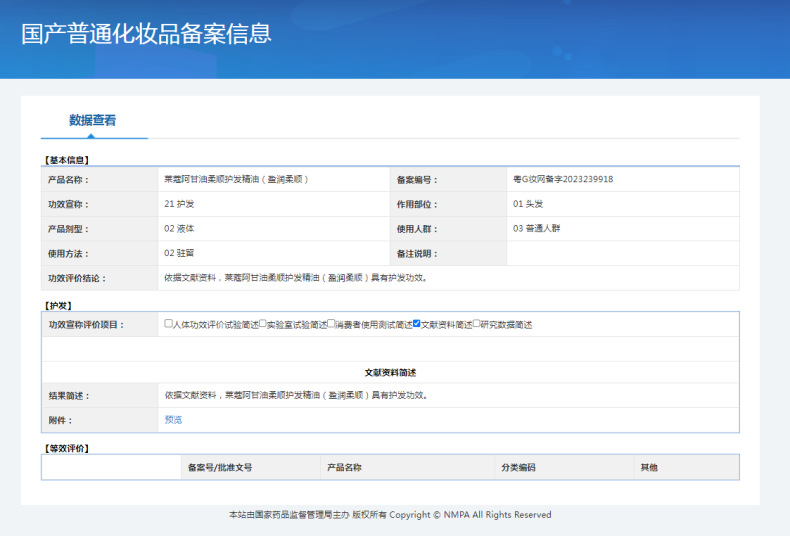Viewport: 790px width, 536px height.
Task: Click the 03 普通人群 user group value
Action: (x=536, y=229)
